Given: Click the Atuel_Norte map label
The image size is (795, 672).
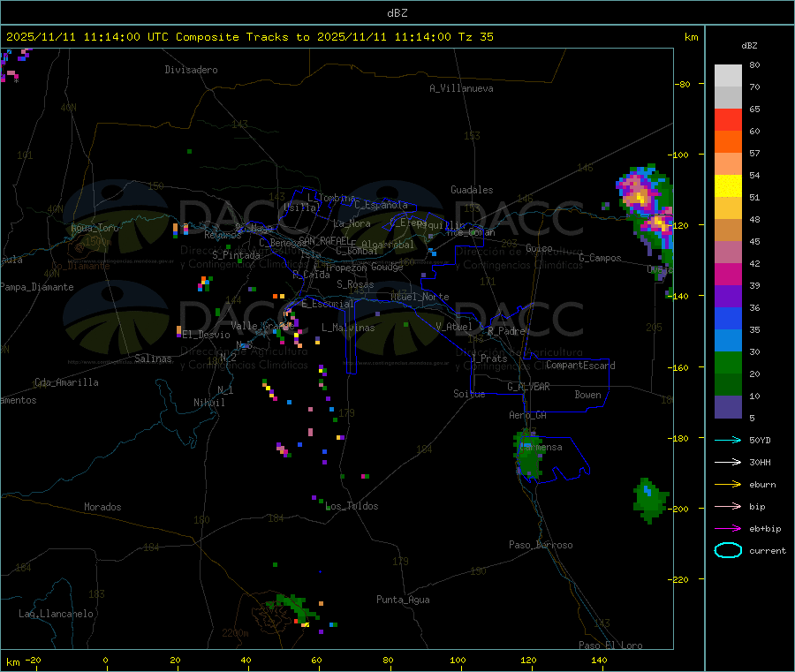Looking at the screenshot, I should pos(420,297).
